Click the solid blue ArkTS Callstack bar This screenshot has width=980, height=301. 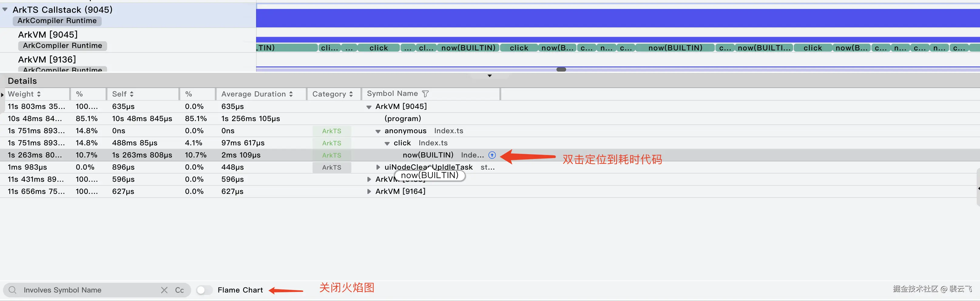click(618, 18)
